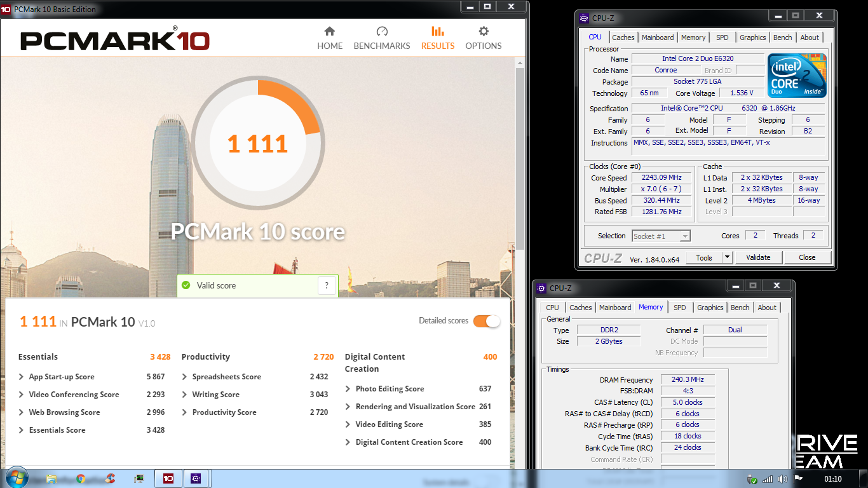Open Windows Explorer from the taskbar

pyautogui.click(x=51, y=478)
